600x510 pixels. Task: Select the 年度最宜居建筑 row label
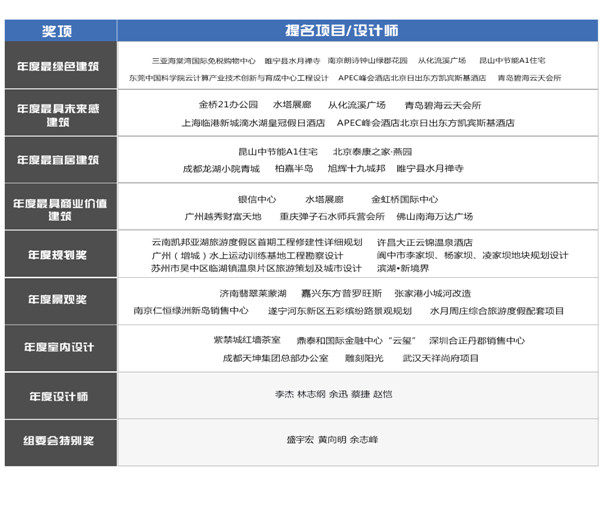click(x=58, y=160)
